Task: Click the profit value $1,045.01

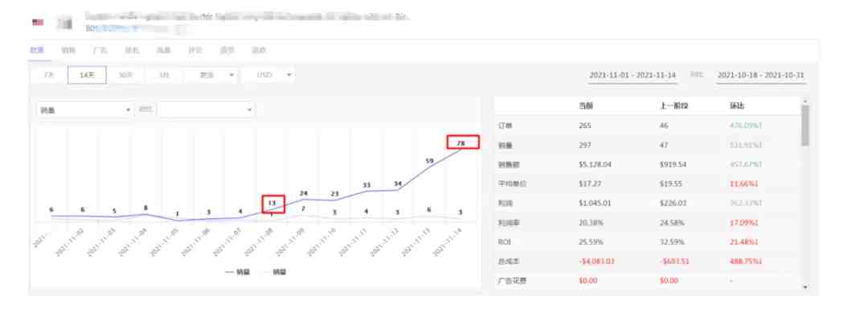Action: 596,204
